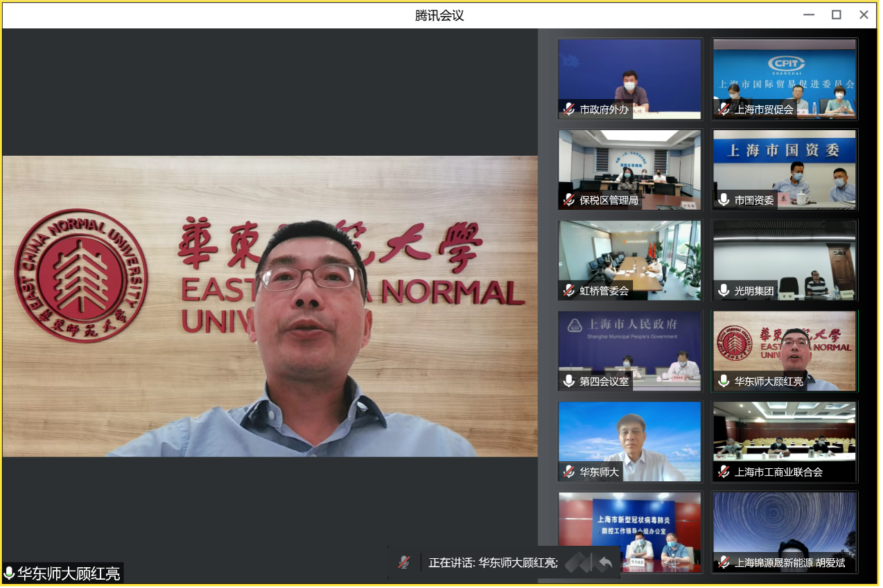Click muted mic icon on 市政府外办 tile
Viewport: 883px width, 588px height.
pyautogui.click(x=569, y=109)
